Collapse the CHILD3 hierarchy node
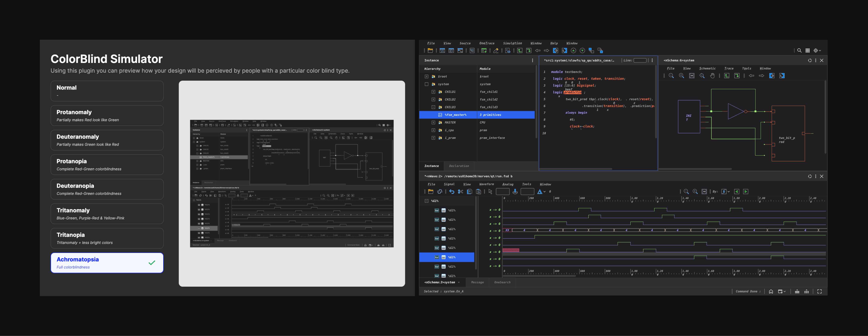868x336 pixels. [433, 107]
